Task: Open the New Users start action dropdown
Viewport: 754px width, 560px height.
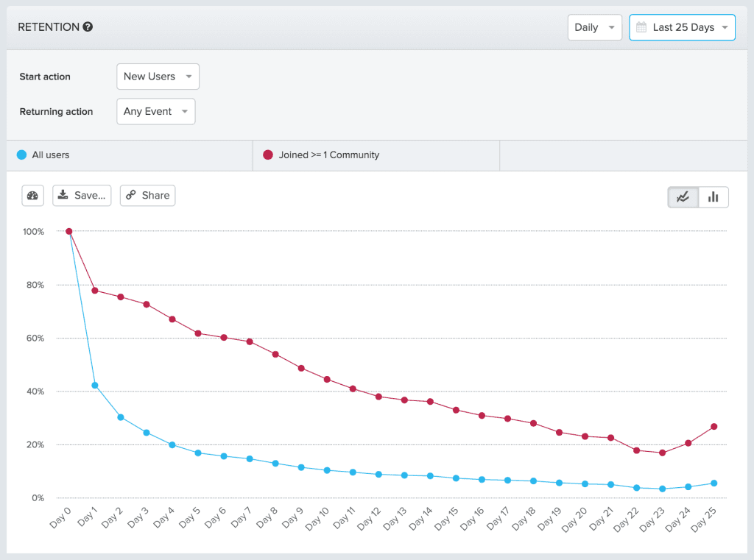Action: pos(158,77)
